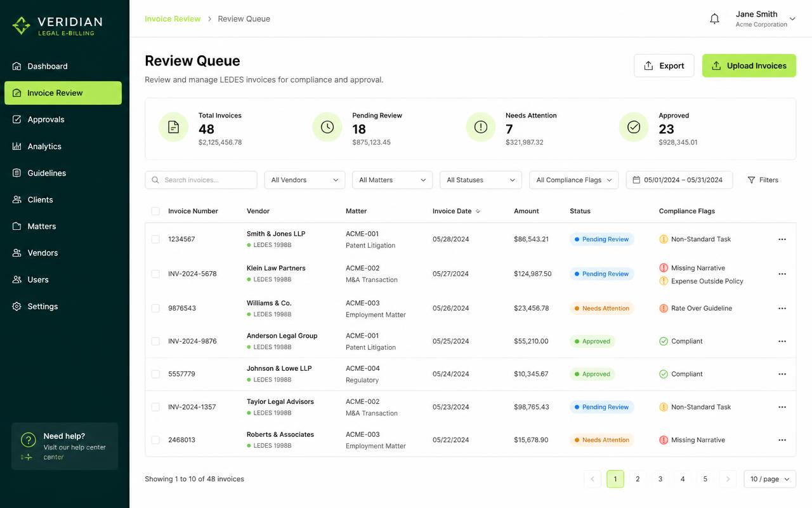Open Matters in the sidebar
Screen dimensions: 812x508
click(x=63, y=226)
